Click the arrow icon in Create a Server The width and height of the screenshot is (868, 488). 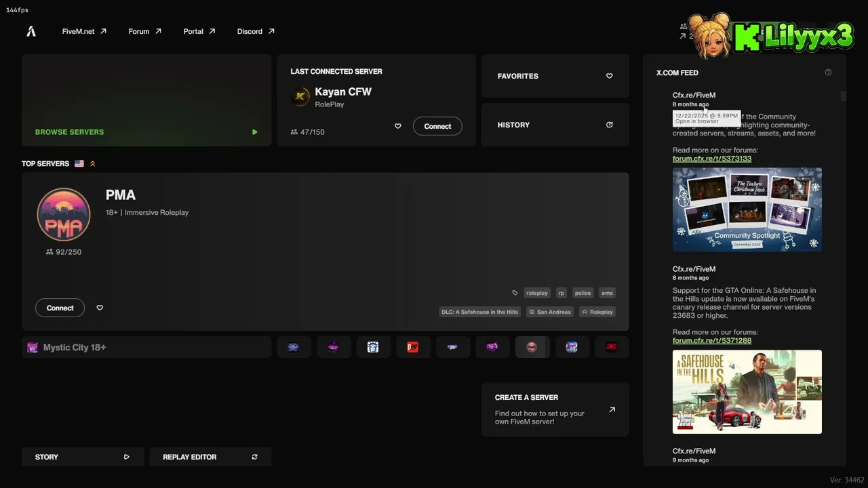[x=612, y=409]
